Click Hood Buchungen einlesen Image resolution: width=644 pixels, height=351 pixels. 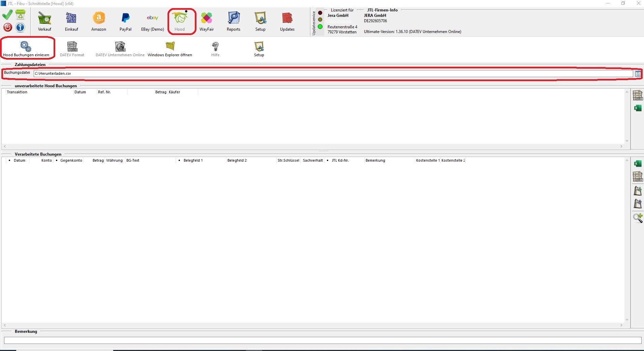tap(26, 49)
